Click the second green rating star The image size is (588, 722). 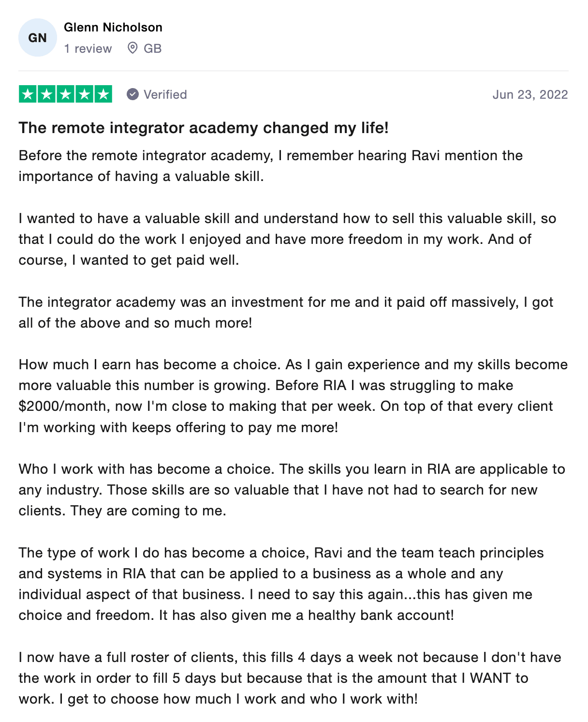coord(47,94)
